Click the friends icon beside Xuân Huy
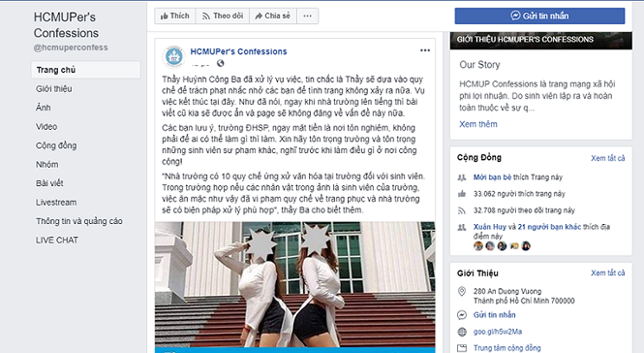 [x=462, y=227]
